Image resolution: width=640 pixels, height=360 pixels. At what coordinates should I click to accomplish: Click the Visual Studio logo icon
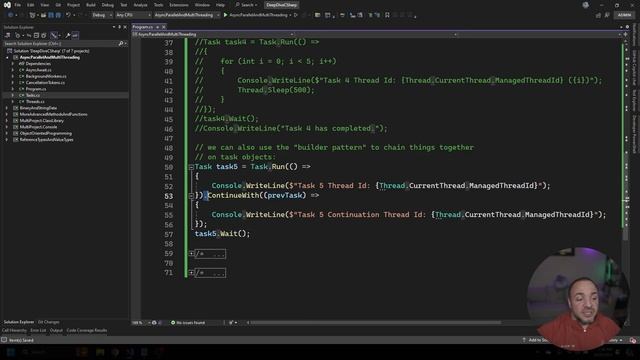7,5
